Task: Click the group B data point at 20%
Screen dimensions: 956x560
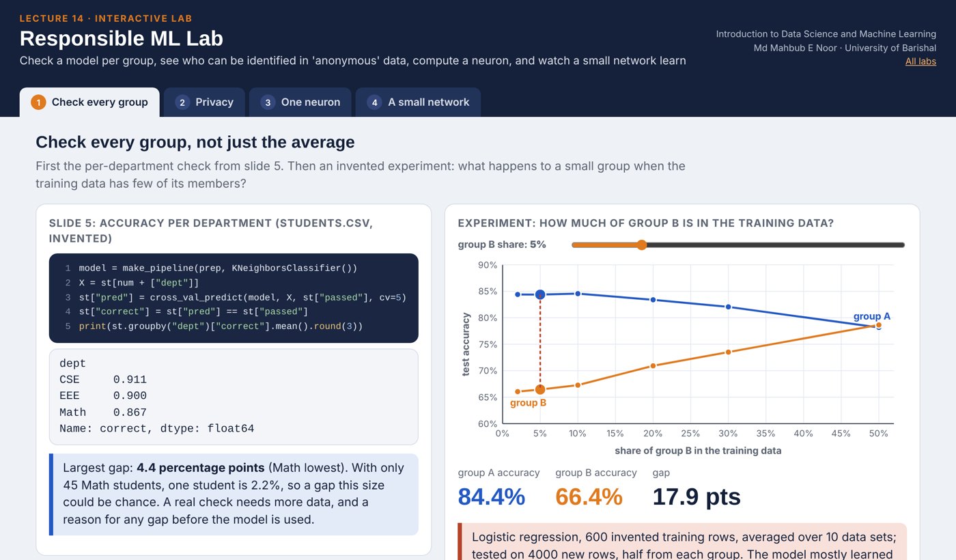Action: [x=653, y=366]
